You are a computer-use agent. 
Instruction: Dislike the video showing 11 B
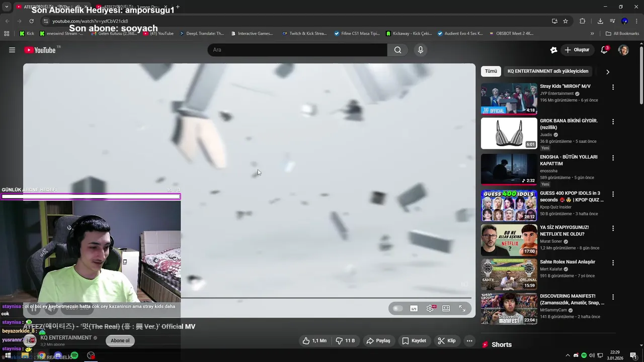click(346, 340)
